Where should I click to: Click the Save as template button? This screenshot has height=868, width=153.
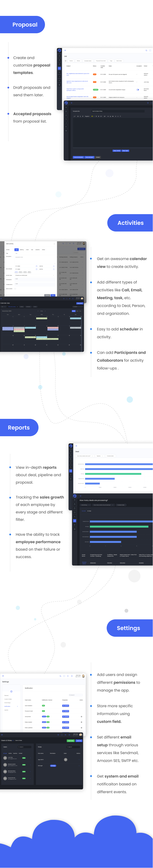click(x=78, y=157)
